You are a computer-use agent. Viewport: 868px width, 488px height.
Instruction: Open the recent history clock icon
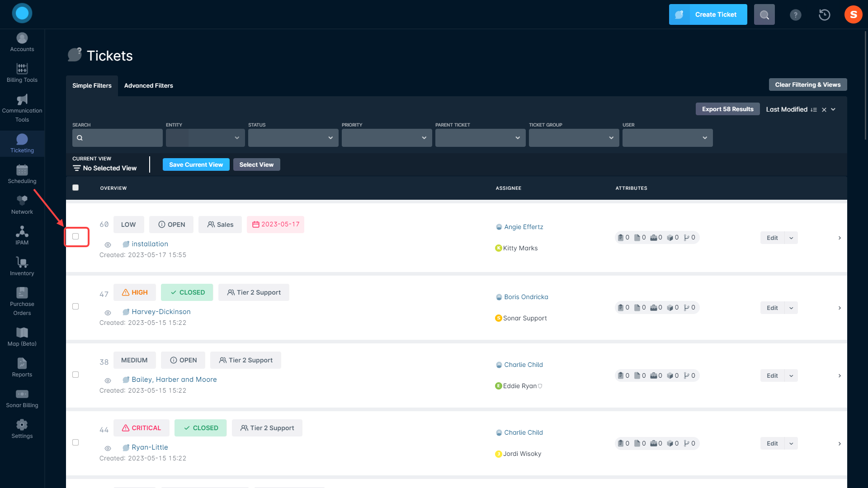[x=824, y=15]
